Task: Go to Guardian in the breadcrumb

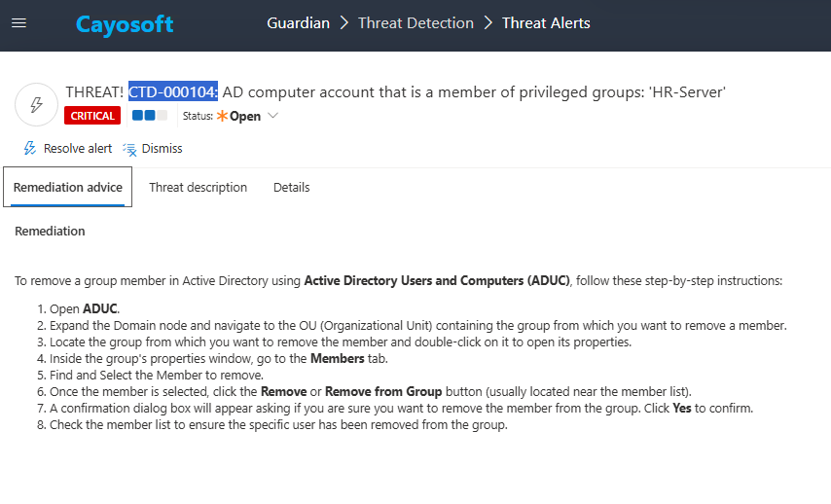Action: 298,23
